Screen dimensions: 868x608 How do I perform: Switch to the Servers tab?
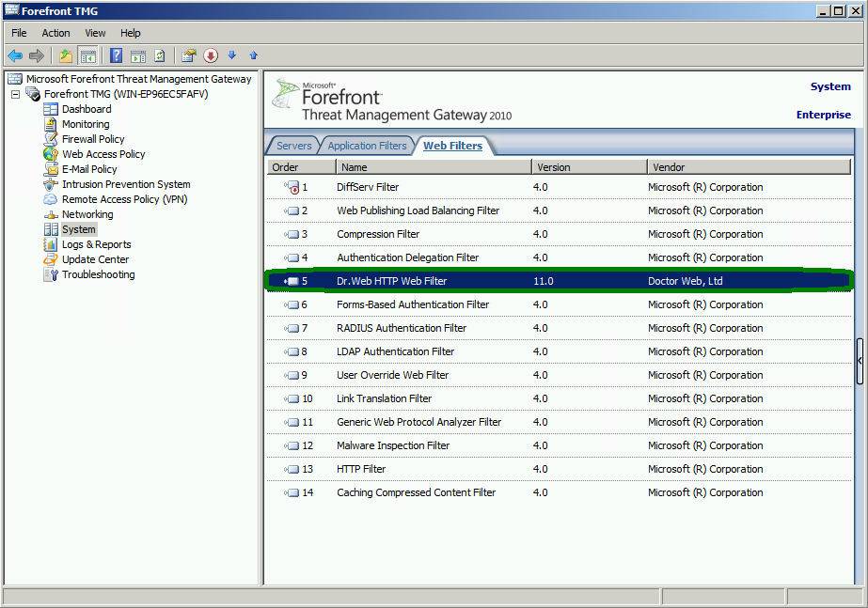(x=294, y=146)
